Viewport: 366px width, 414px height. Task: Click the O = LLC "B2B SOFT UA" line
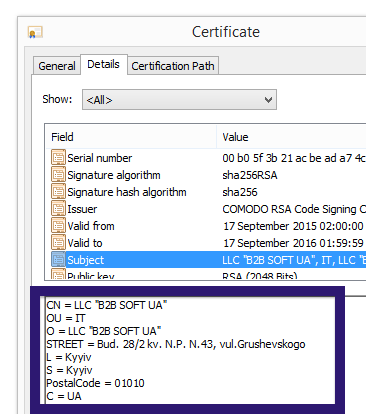[x=104, y=331]
